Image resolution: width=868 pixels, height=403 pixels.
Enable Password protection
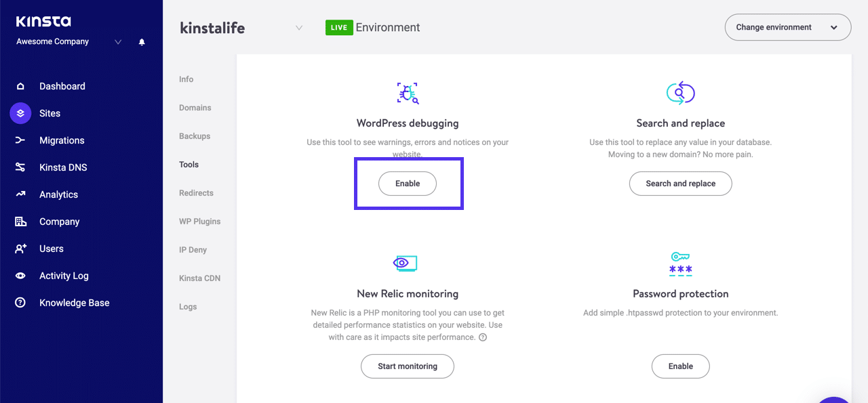click(x=680, y=366)
